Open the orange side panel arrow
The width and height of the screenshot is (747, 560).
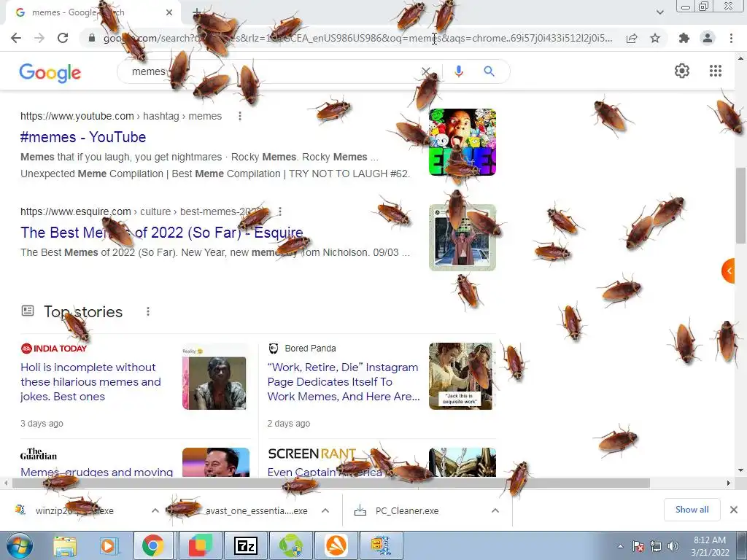point(729,271)
